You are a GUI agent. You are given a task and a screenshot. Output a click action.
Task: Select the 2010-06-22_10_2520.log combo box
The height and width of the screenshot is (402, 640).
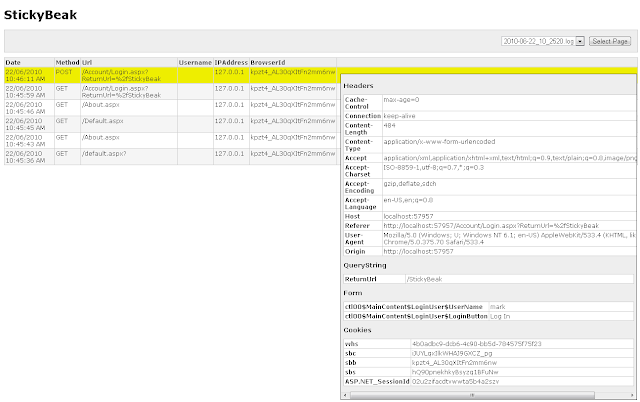point(543,41)
